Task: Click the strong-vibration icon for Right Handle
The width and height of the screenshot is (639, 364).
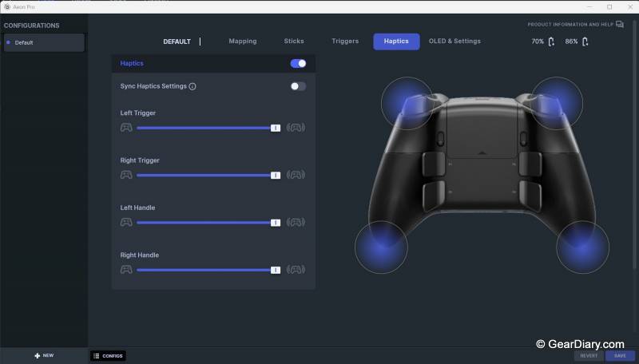Action: (x=296, y=270)
